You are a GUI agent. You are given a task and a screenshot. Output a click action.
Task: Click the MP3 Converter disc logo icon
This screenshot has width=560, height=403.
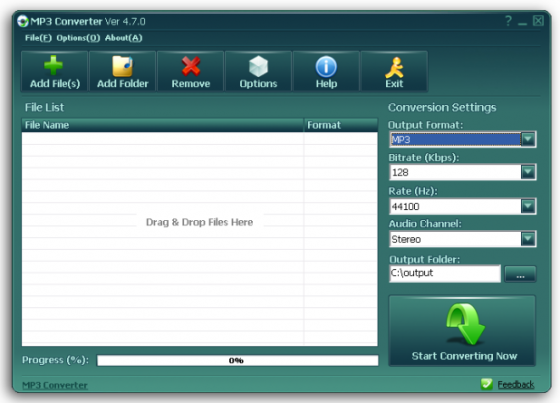pos(22,21)
